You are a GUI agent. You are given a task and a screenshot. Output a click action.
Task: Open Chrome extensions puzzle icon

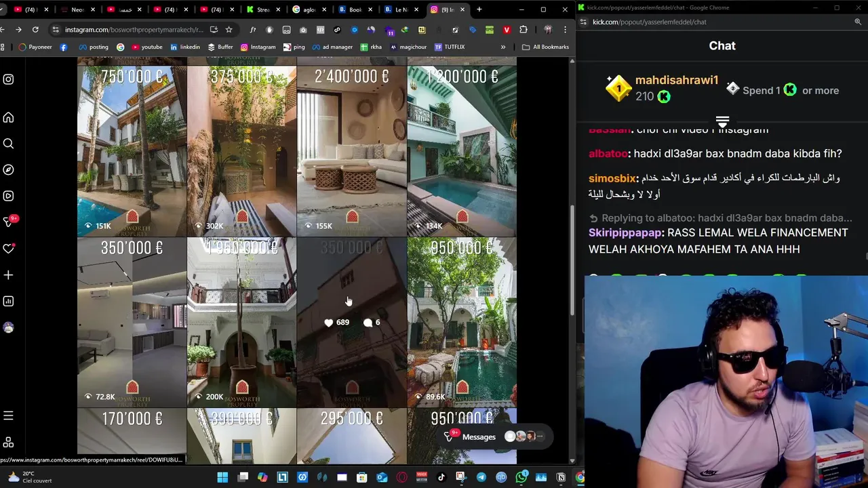coord(523,30)
